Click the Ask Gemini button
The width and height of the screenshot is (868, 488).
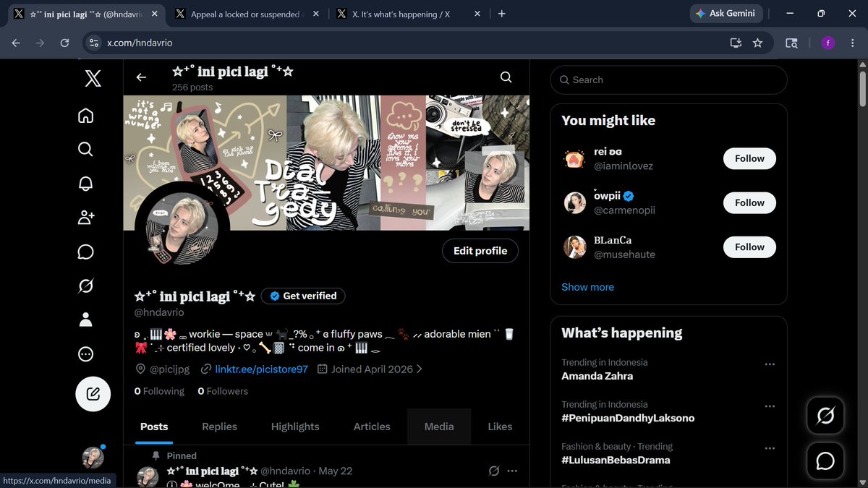coord(726,13)
